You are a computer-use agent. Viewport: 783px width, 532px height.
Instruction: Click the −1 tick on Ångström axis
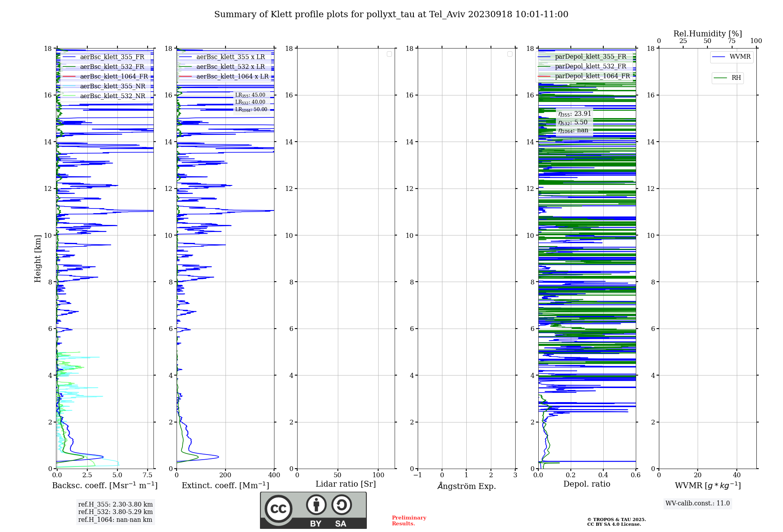(x=418, y=475)
